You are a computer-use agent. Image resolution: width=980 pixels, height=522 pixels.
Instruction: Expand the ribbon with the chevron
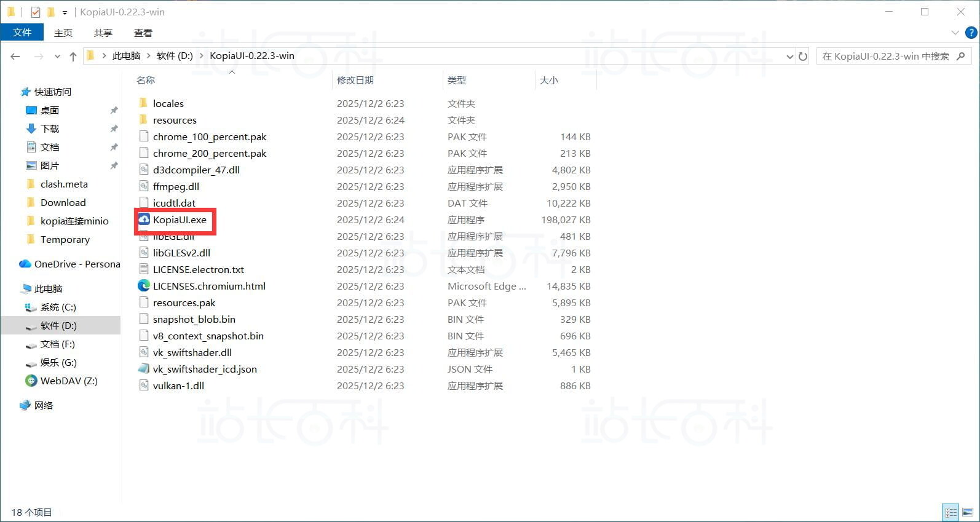(955, 33)
